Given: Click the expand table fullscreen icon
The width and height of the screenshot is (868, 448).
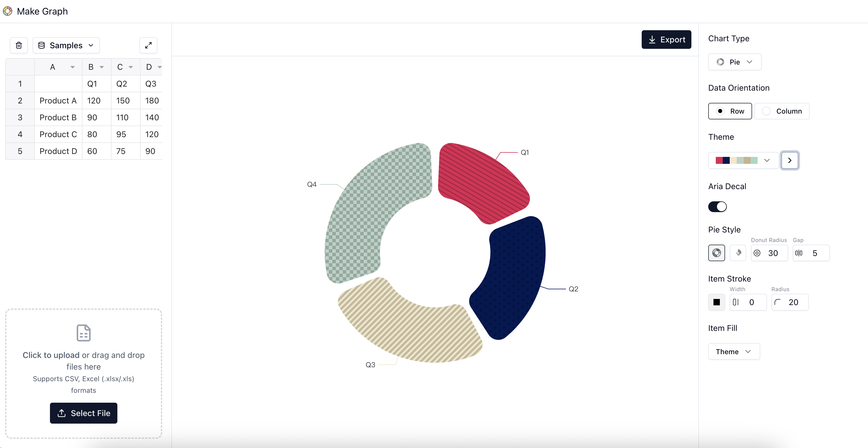Looking at the screenshot, I should pyautogui.click(x=148, y=45).
